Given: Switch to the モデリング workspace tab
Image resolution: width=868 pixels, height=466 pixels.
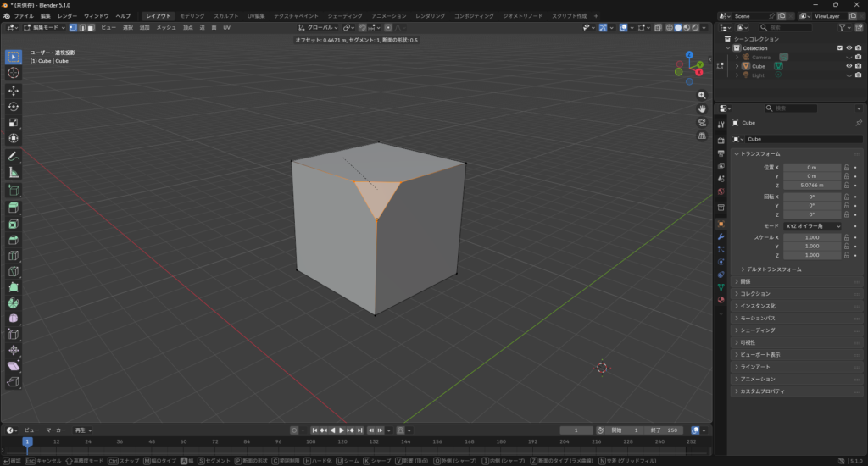Looking at the screenshot, I should point(192,16).
